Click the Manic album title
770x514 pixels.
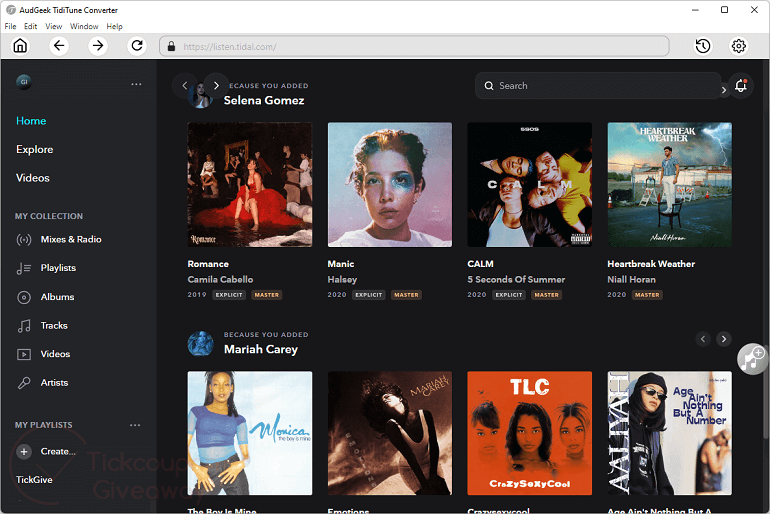341,264
